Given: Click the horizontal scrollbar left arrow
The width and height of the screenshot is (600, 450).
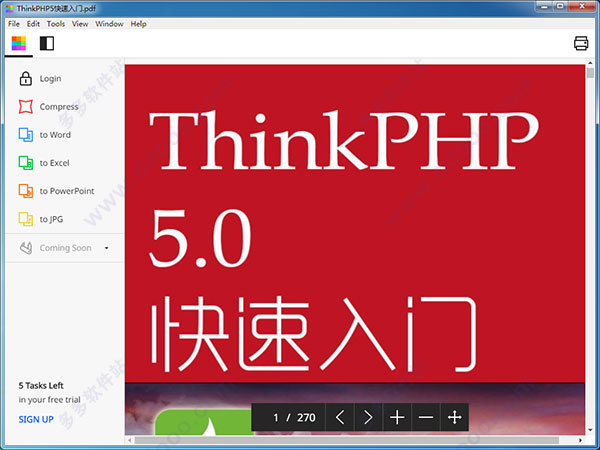Looking at the screenshot, I should coord(130,440).
